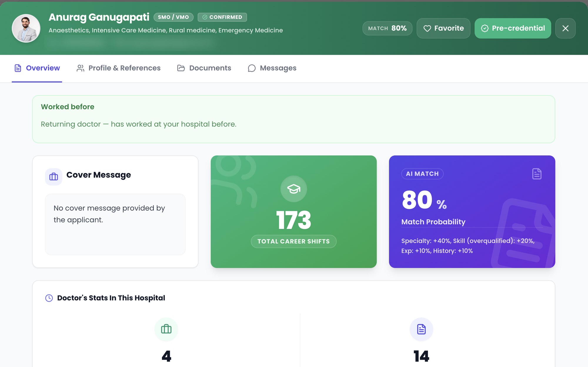This screenshot has height=367, width=588.
Task: Click the document icon on the Overview tab
Action: pyautogui.click(x=18, y=68)
